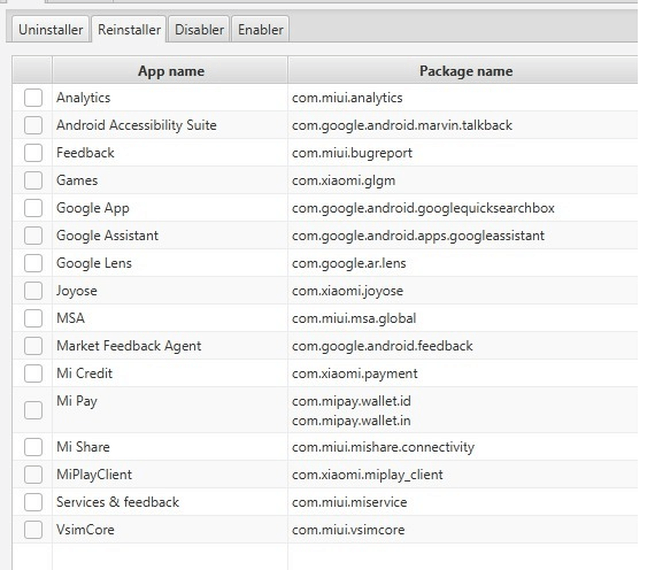Select the VsimCore app name
Viewport: 655px width, 570px height.
pos(85,529)
